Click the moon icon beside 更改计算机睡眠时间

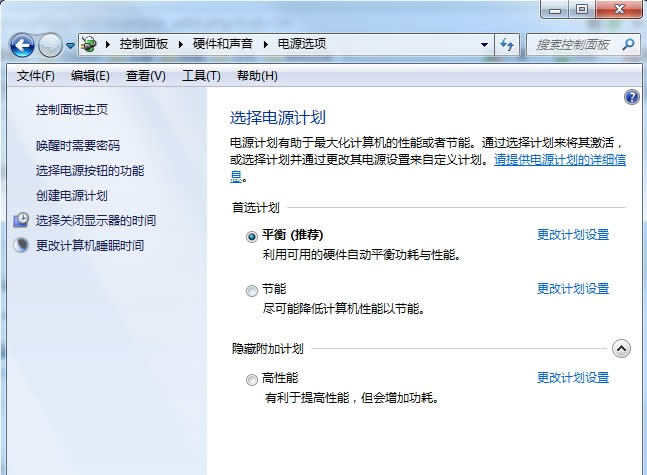(21, 245)
